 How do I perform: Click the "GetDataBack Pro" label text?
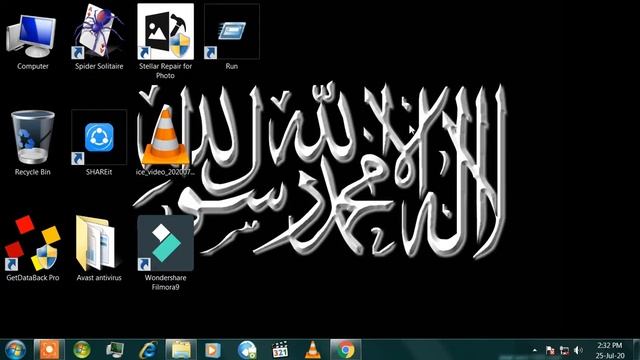coord(33,278)
